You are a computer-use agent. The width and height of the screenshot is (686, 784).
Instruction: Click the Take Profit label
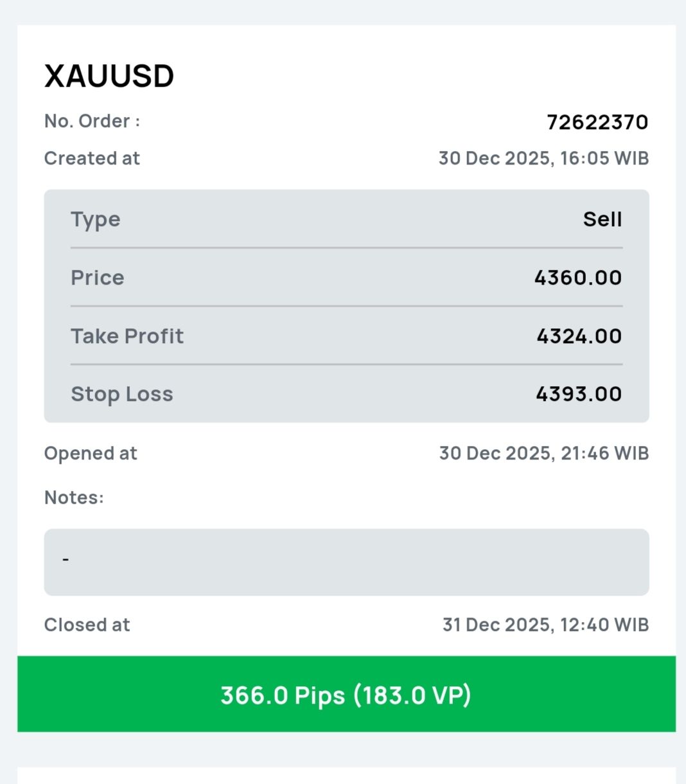point(127,336)
